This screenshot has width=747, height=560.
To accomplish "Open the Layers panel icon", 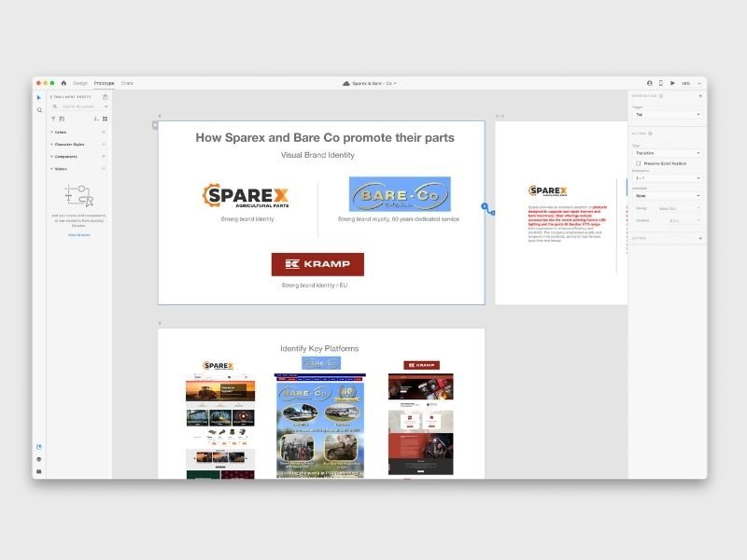I will click(39, 459).
